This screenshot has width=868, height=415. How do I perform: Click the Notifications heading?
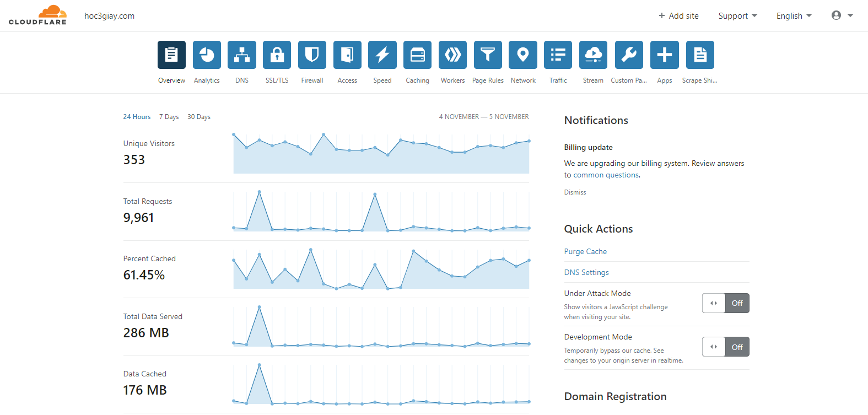tap(596, 120)
